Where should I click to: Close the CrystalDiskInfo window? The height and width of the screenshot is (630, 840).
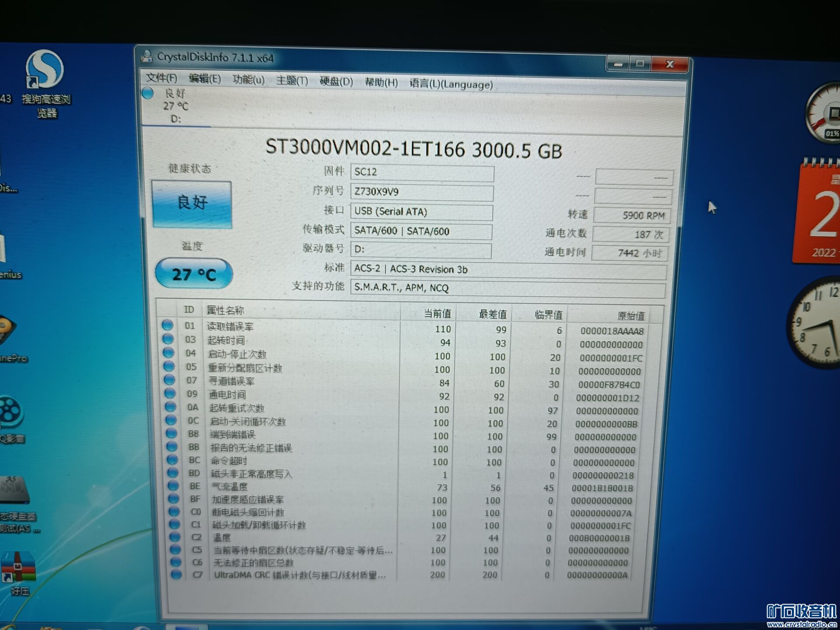point(669,65)
